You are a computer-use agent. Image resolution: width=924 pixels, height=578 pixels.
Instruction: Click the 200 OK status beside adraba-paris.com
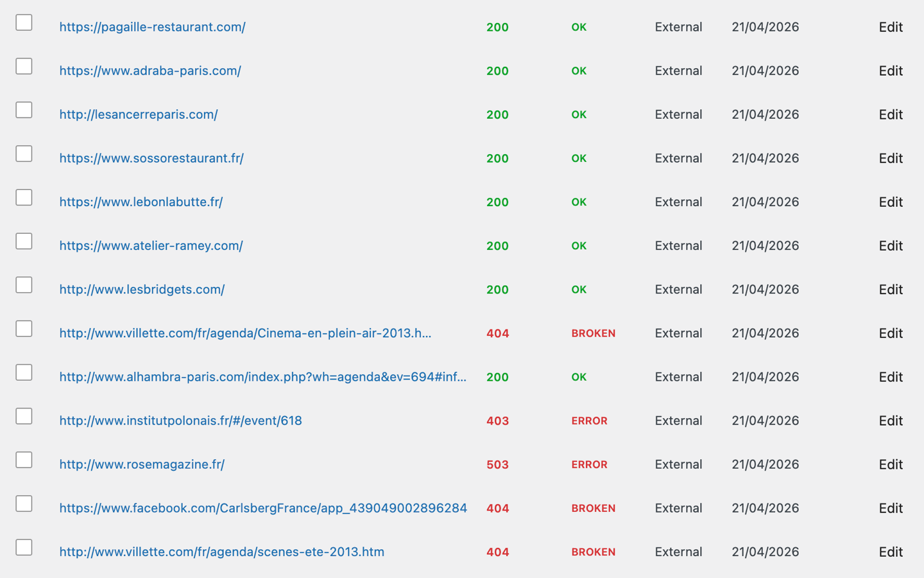tap(579, 71)
